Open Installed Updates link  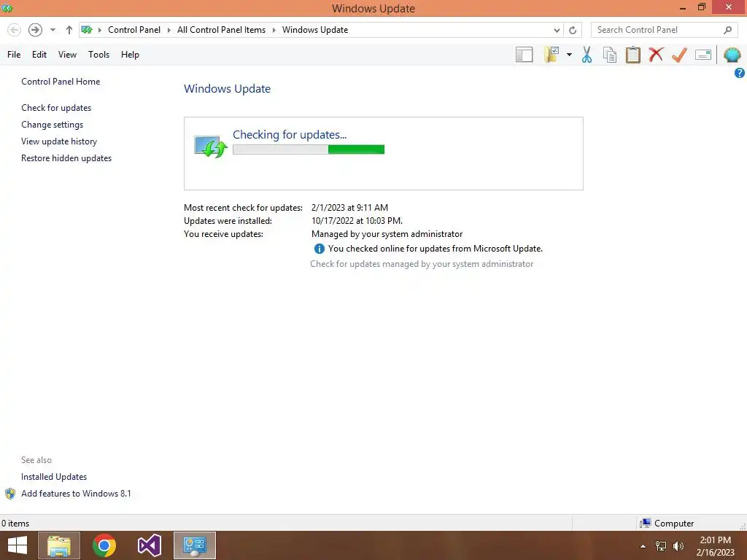point(54,477)
